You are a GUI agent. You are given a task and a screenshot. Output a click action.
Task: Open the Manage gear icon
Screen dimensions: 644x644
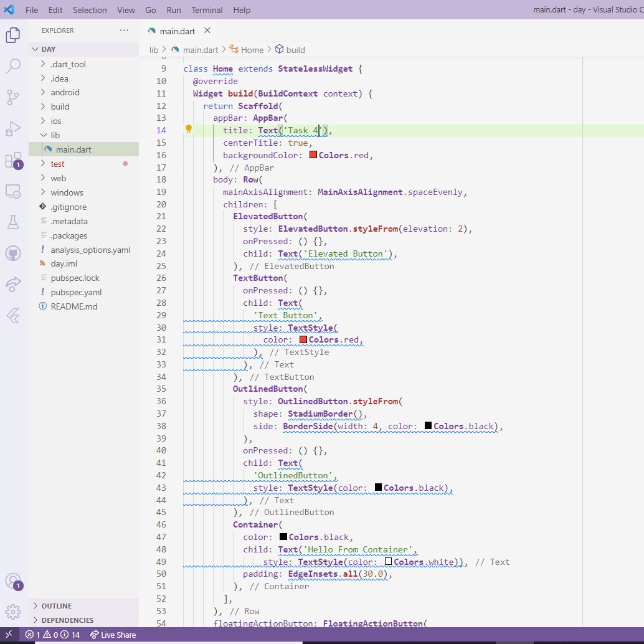(x=13, y=612)
